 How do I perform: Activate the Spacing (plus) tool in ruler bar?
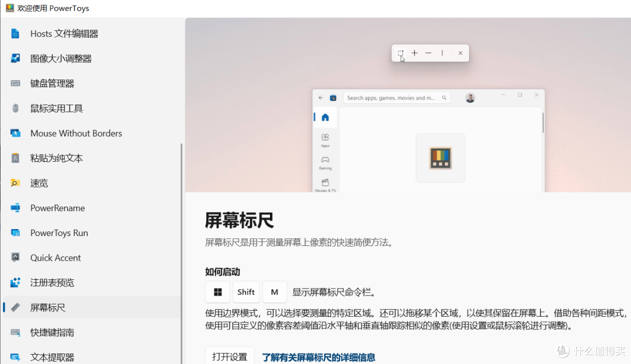(x=414, y=53)
